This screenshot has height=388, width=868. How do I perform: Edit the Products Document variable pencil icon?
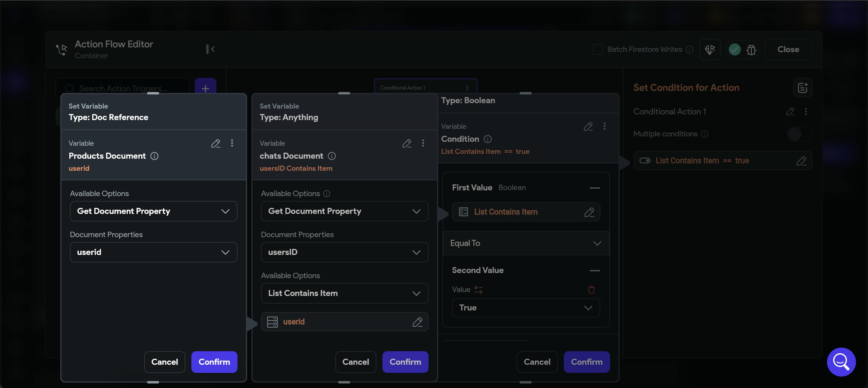[x=216, y=143]
